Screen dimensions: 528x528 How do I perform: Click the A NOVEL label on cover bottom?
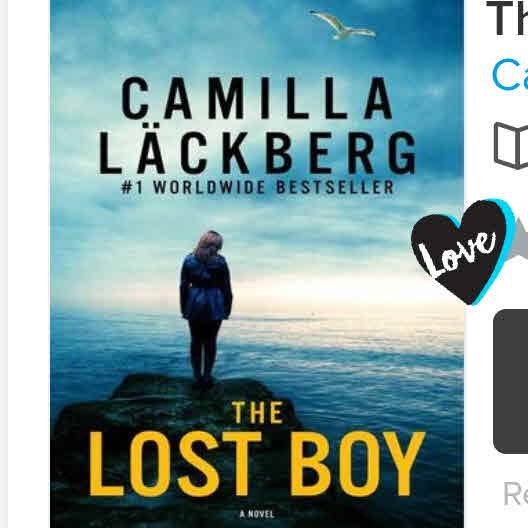(x=257, y=514)
